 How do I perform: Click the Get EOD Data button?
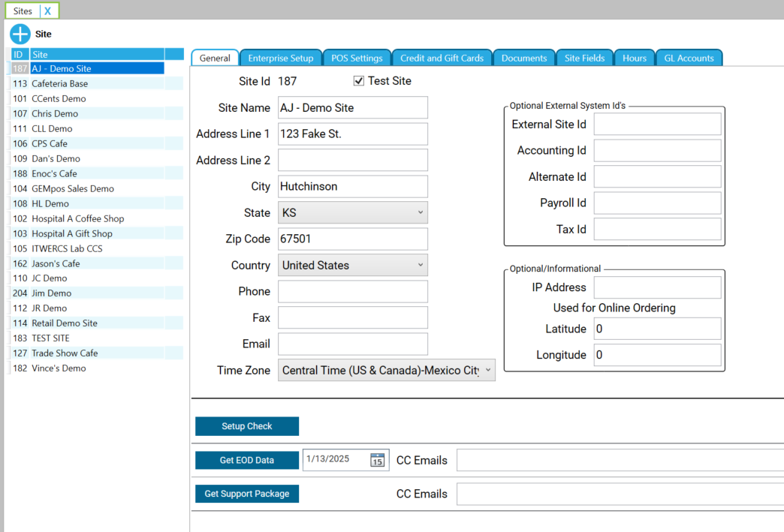[x=247, y=460]
